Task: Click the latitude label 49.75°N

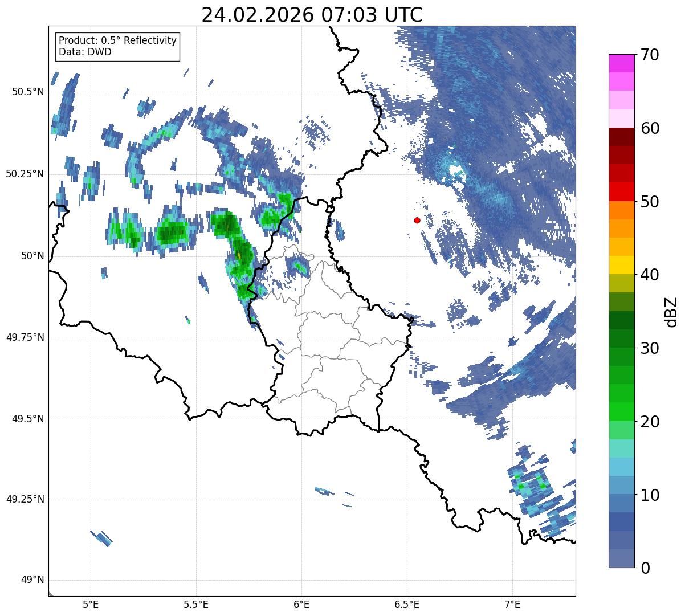Action: click(x=25, y=337)
